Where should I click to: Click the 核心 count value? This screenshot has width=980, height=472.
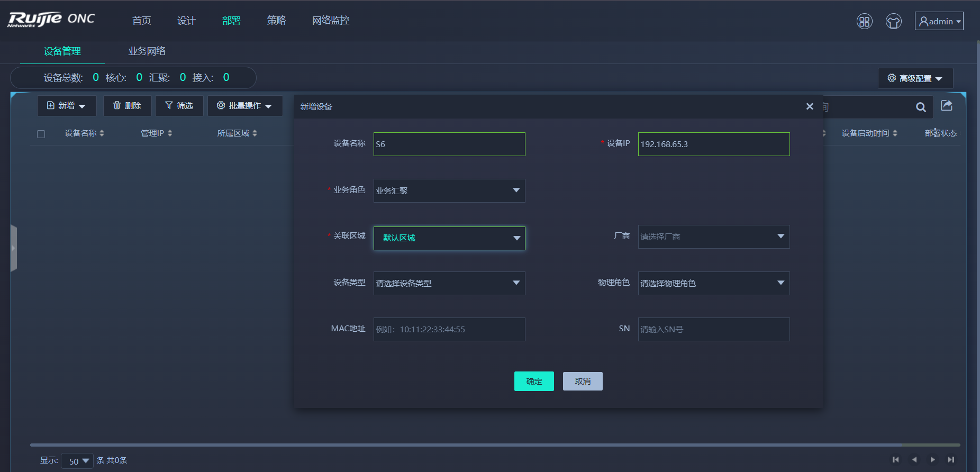(139, 77)
